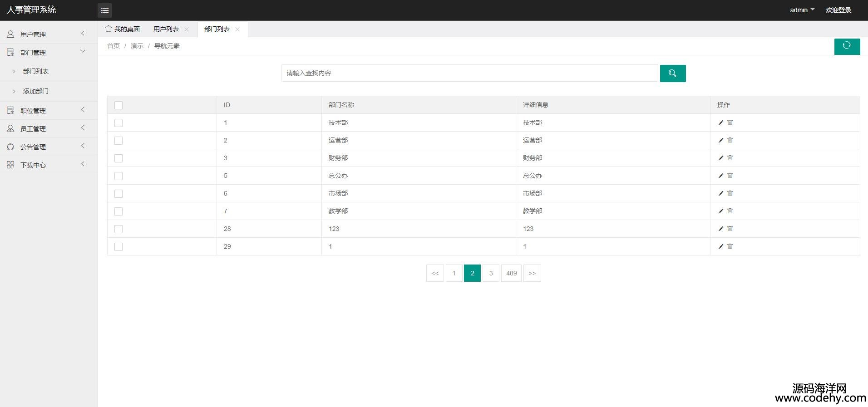The image size is (868, 407).
Task: Edit the ID 29 row with pencil icon
Action: [x=720, y=246]
